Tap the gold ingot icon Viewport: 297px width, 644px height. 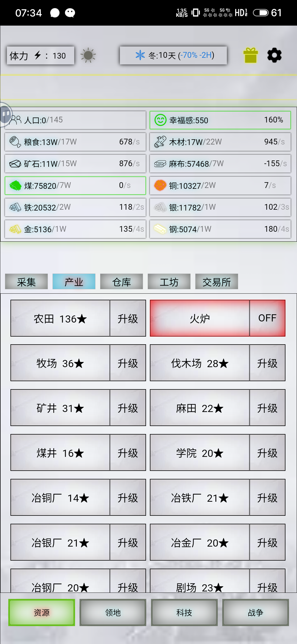pyautogui.click(x=15, y=229)
